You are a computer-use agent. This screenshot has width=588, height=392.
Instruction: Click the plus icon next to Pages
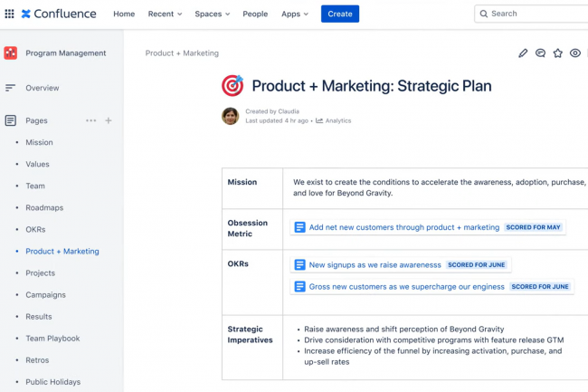[109, 120]
